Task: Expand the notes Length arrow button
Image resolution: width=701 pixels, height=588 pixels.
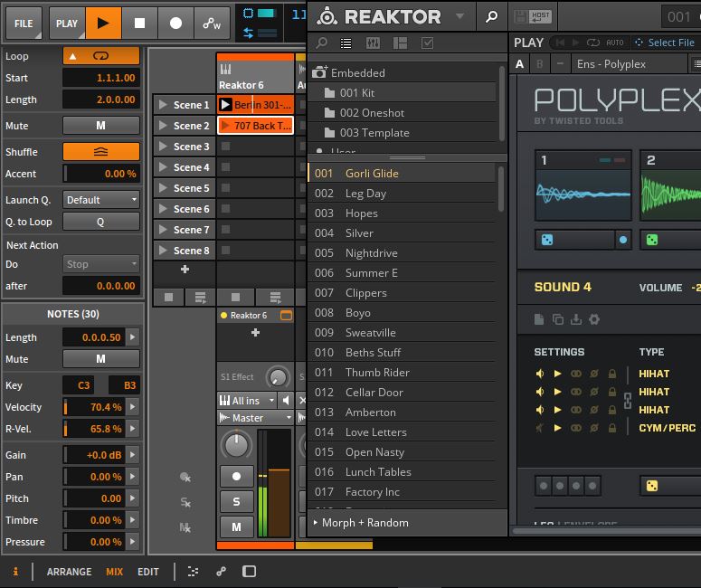Action: [133, 337]
